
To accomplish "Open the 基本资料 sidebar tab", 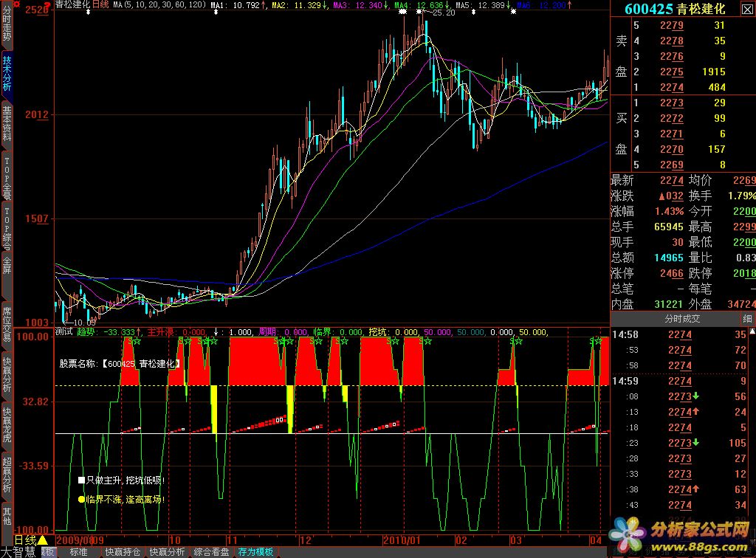I will click(x=7, y=123).
